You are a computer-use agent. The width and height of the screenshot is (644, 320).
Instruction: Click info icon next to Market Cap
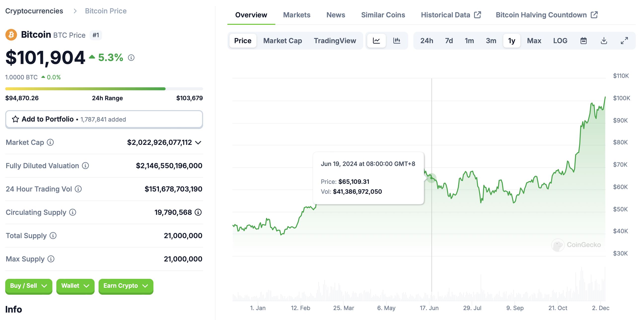click(50, 142)
